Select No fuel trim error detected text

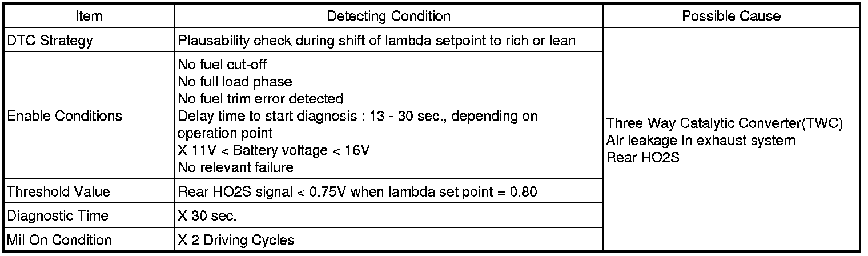coord(261,99)
